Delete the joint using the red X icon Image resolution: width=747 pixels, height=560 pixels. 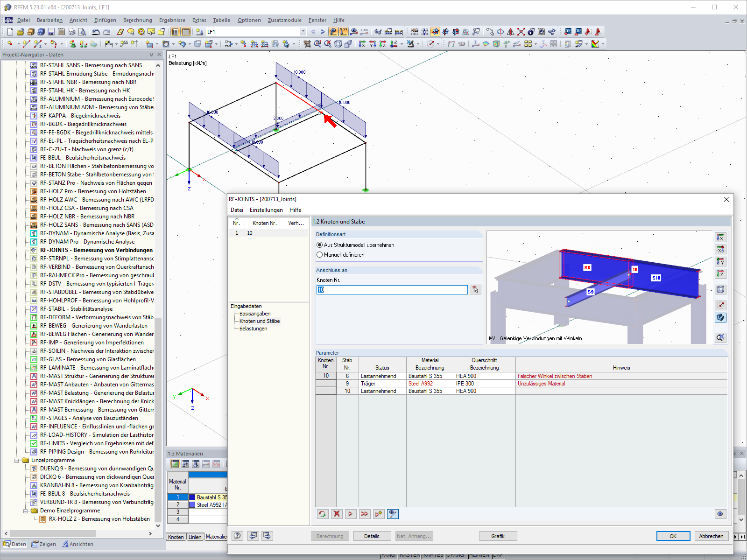pyautogui.click(x=337, y=514)
